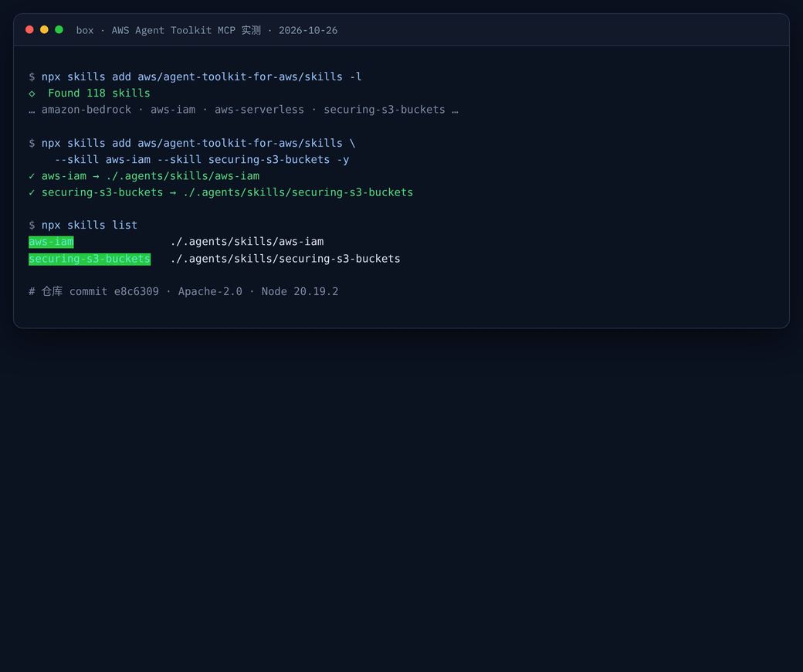Image resolution: width=803 pixels, height=672 pixels.
Task: Click the '--skill aws-iam --skill securing-s3-buckets -y' line
Action: pyautogui.click(x=202, y=160)
